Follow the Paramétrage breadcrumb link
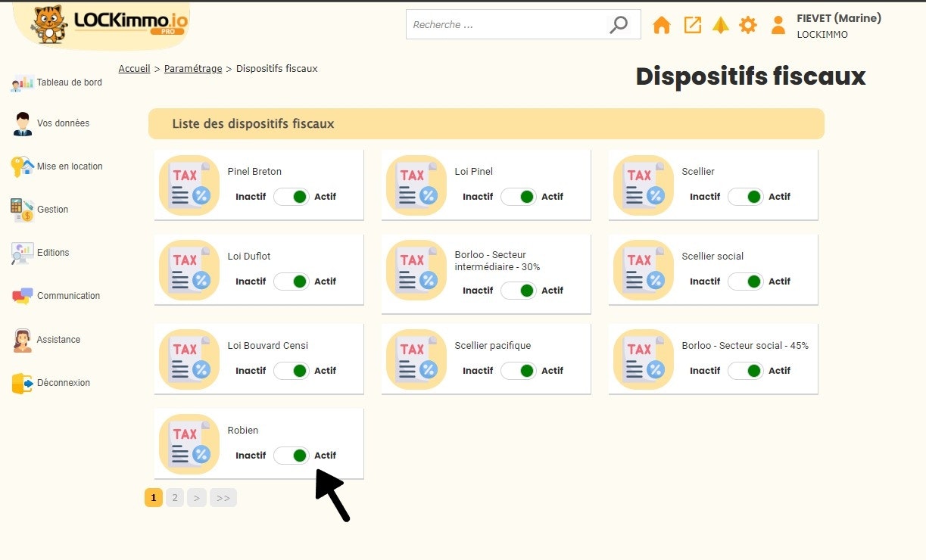The image size is (926, 560). (193, 69)
